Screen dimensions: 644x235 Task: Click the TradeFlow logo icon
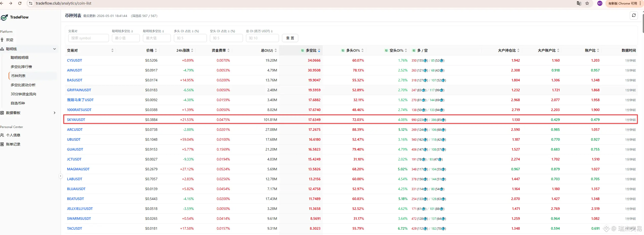pyautogui.click(x=4, y=17)
